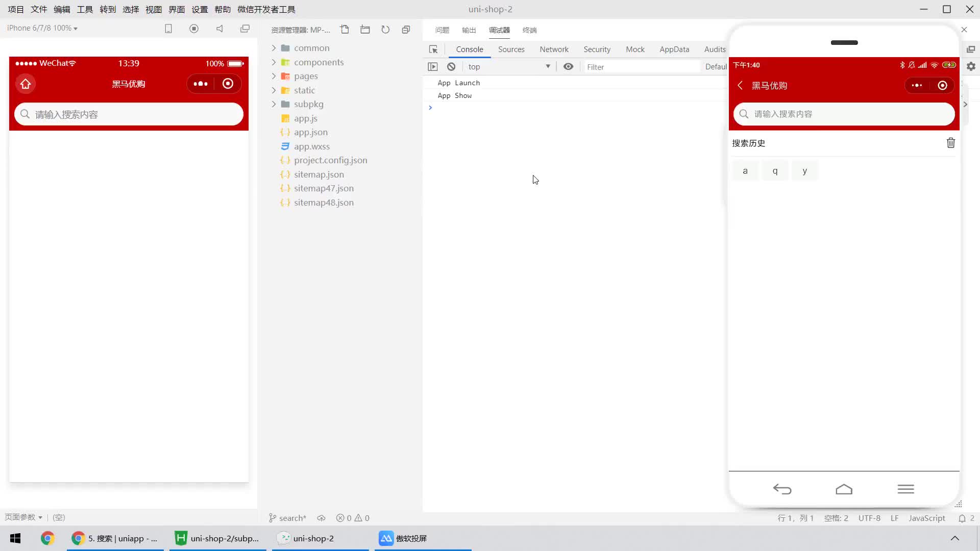Open the 设置 menu
Screen dimensions: 980x551
pos(200,9)
